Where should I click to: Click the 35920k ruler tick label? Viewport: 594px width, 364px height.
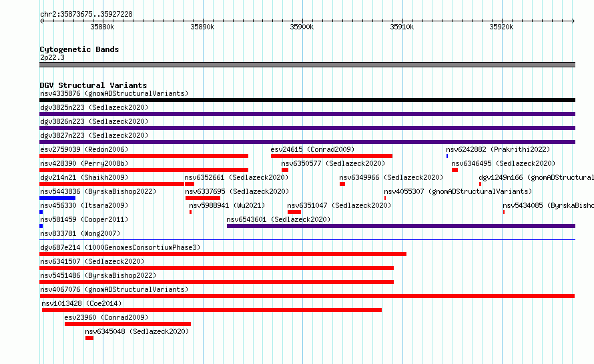[502, 27]
